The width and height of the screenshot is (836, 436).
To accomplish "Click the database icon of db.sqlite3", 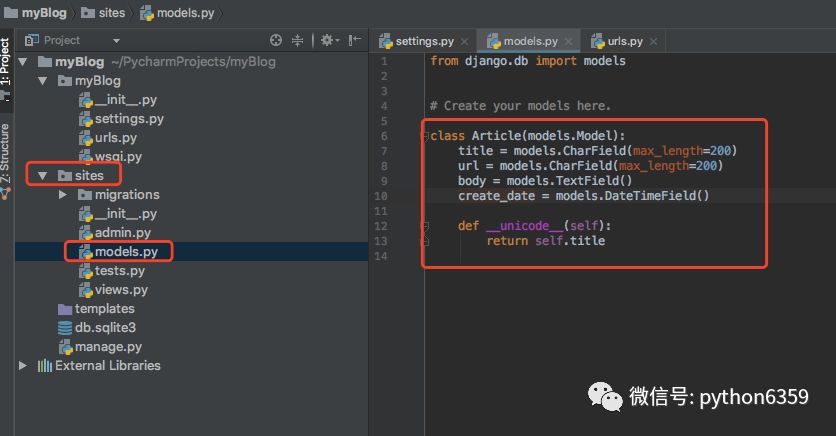I will [x=65, y=328].
